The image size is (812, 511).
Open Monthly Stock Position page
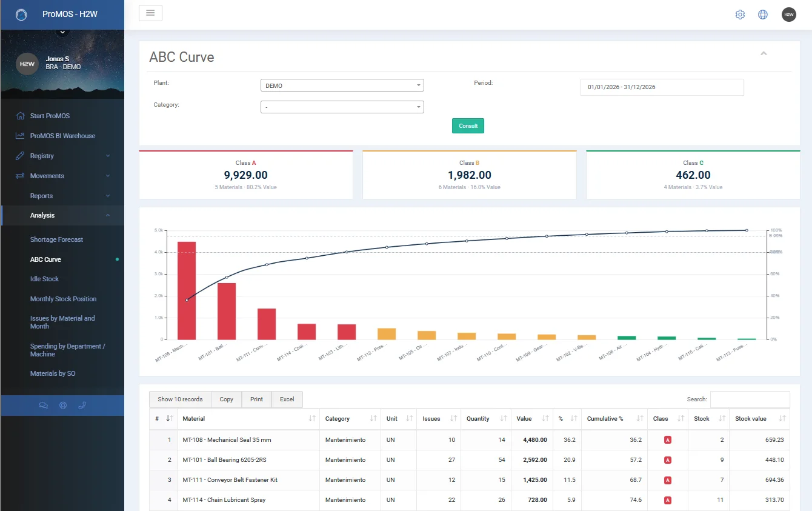(x=63, y=299)
